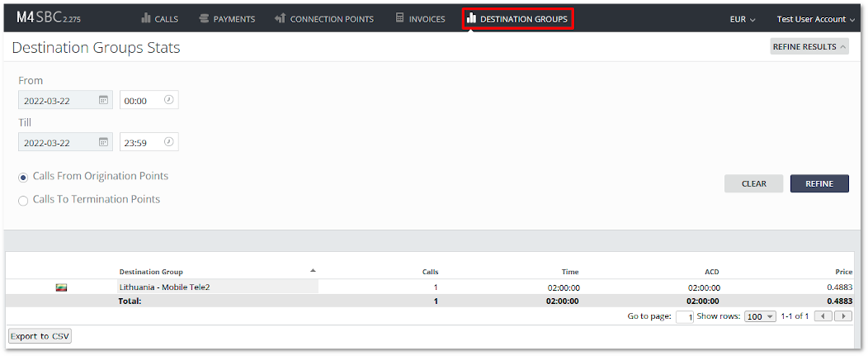The width and height of the screenshot is (868, 356).
Task: Go to previous page arrow
Action: click(x=823, y=316)
